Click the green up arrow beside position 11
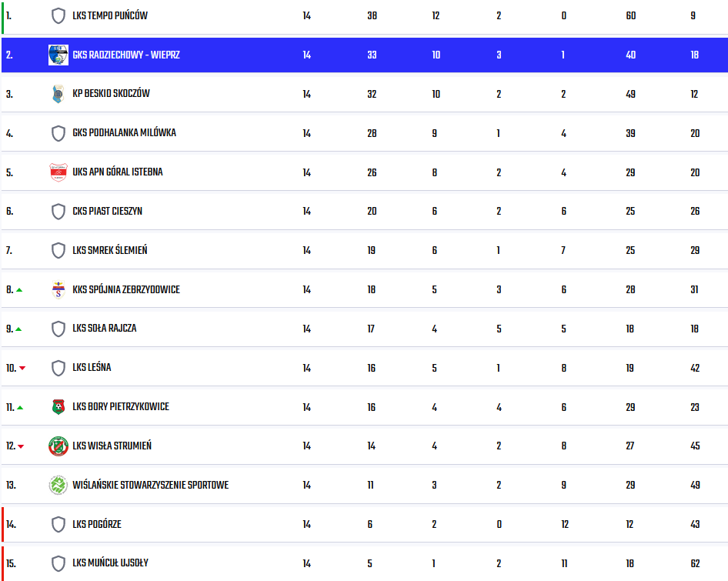 [20, 408]
